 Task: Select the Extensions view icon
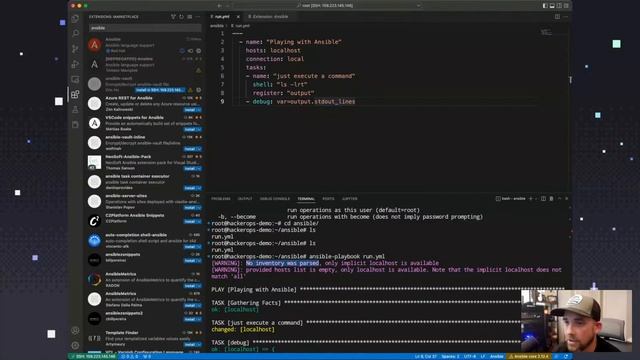(75, 95)
